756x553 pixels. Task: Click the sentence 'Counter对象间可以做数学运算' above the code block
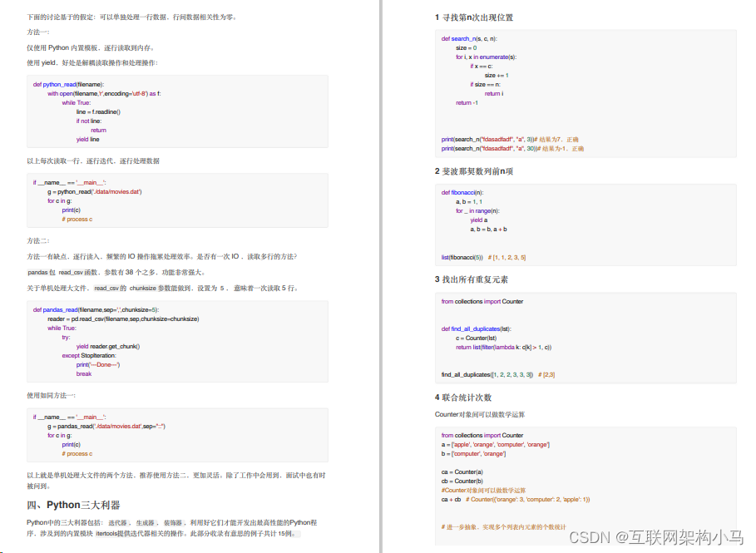[480, 415]
